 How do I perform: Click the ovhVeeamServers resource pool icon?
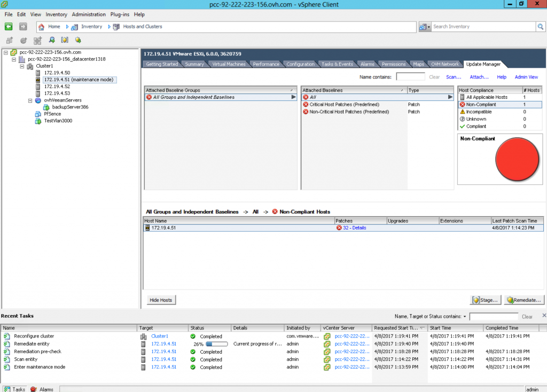pyautogui.click(x=38, y=100)
